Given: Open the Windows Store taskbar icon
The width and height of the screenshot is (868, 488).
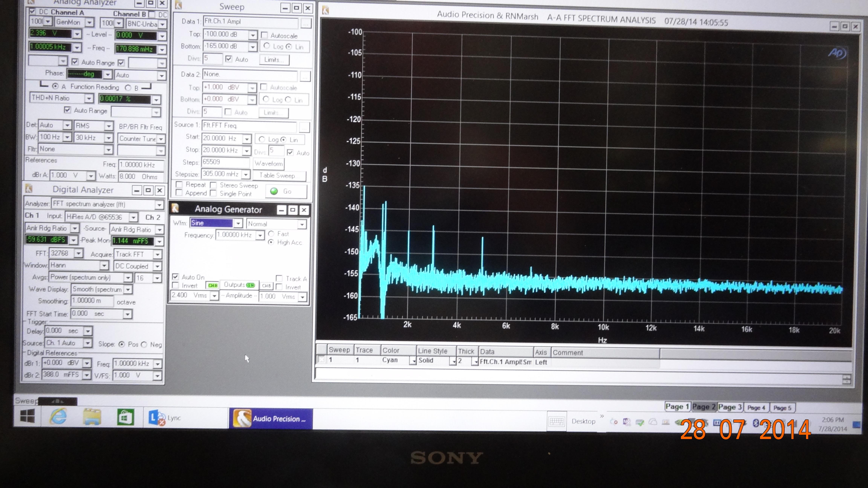Looking at the screenshot, I should coord(125,418).
